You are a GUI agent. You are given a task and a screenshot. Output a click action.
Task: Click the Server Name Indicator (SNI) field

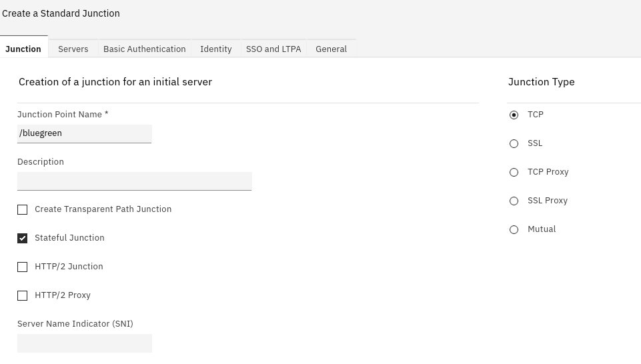85,343
